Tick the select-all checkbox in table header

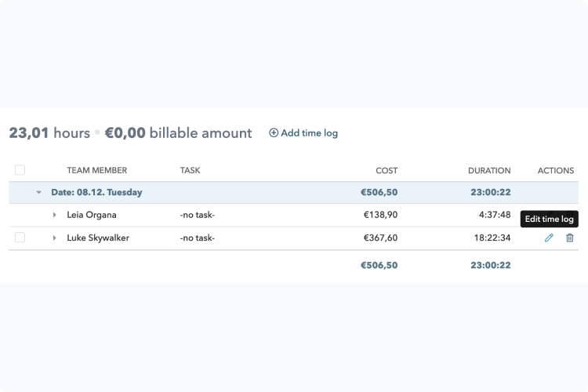pos(20,170)
